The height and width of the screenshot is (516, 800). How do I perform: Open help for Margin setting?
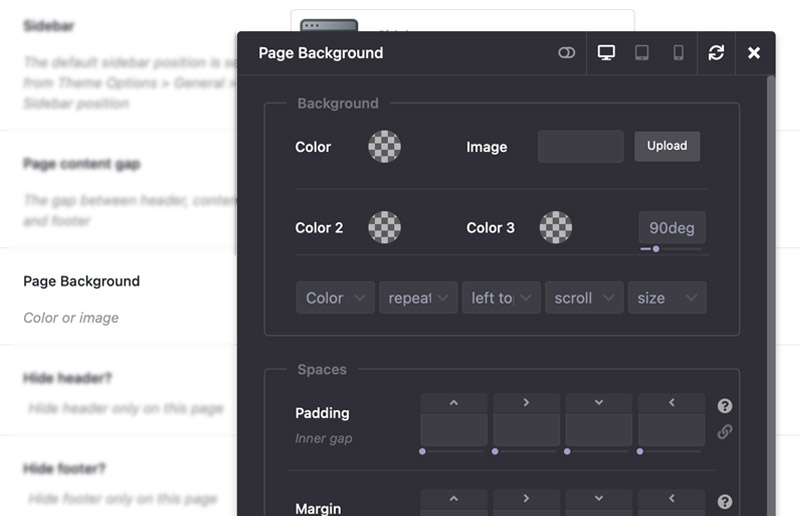pyautogui.click(x=725, y=502)
